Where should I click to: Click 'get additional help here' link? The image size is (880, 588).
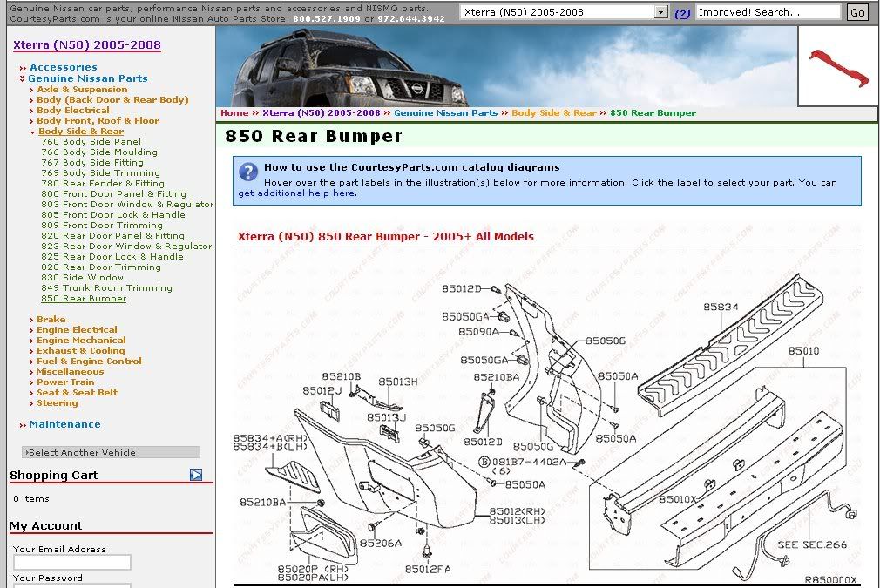[x=296, y=193]
